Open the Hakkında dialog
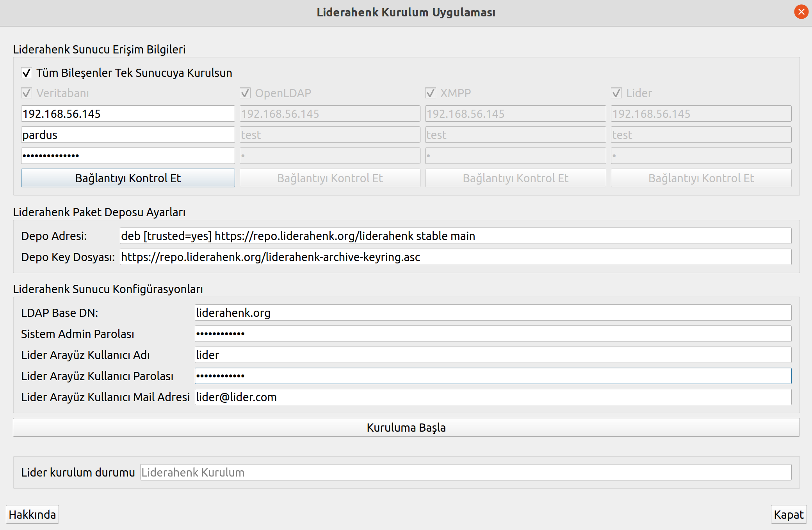This screenshot has height=530, width=812. click(x=32, y=514)
